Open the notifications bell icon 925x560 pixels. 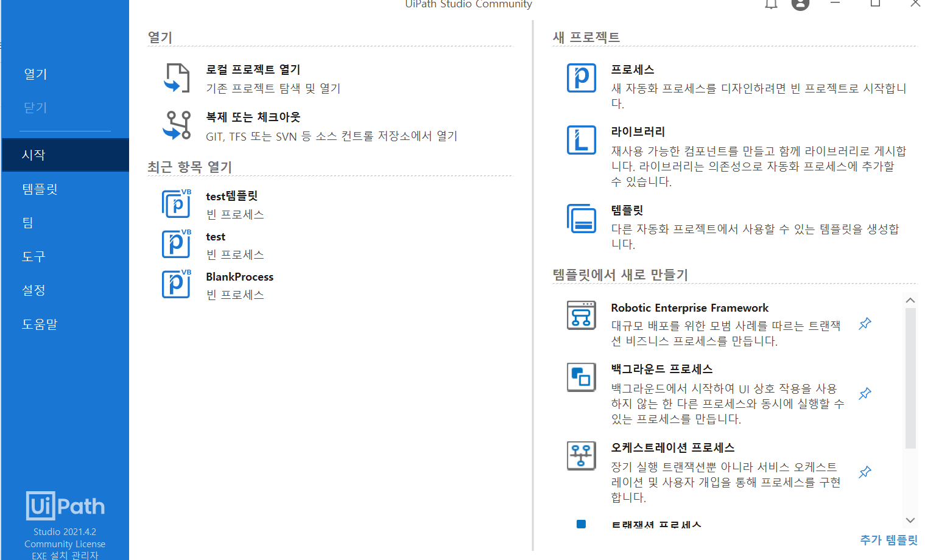[772, 4]
